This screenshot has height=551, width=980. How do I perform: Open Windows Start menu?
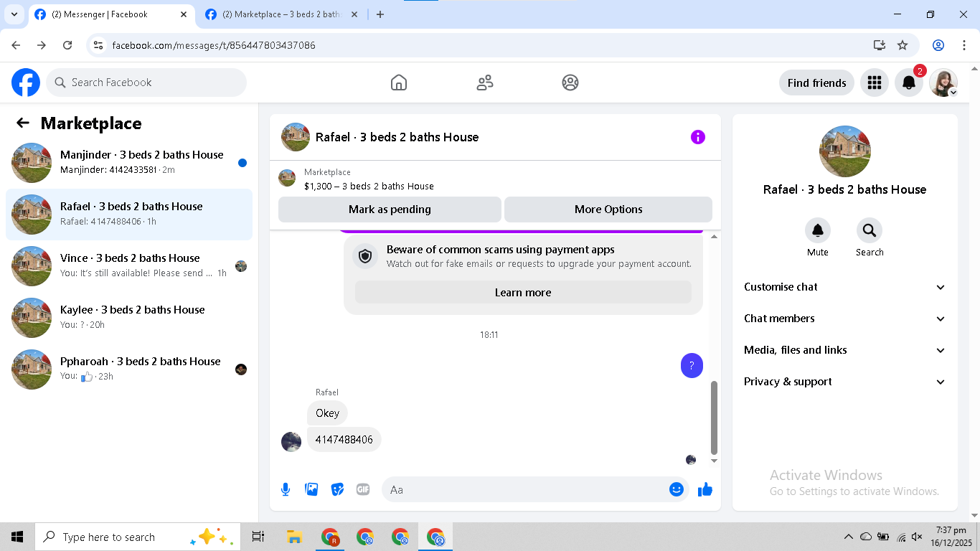[x=17, y=537]
